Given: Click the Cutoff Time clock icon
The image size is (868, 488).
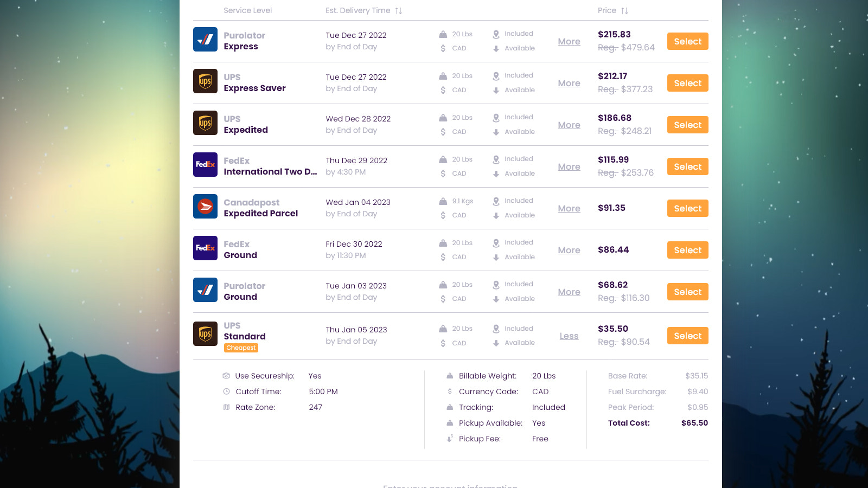Looking at the screenshot, I should click(x=226, y=391).
